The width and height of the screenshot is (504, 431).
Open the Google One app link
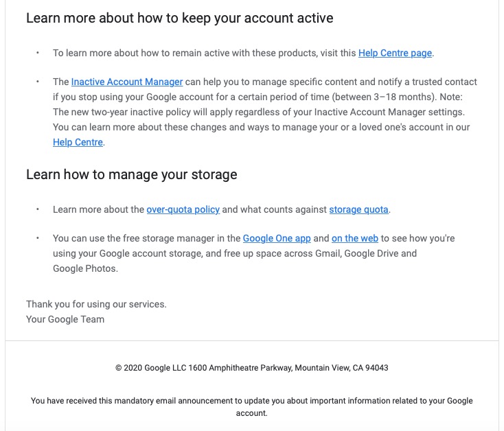(x=277, y=238)
